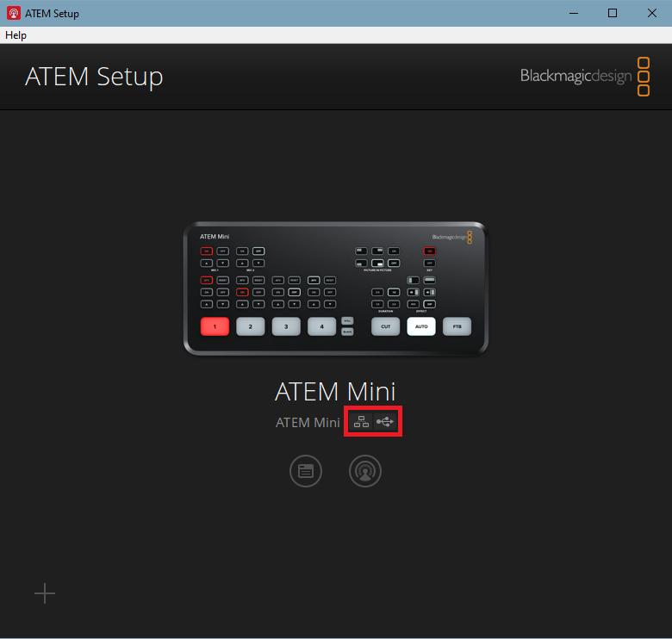The width and height of the screenshot is (672, 639).
Task: Click the red ATEM Setup title bar icon
Action: coord(14,13)
